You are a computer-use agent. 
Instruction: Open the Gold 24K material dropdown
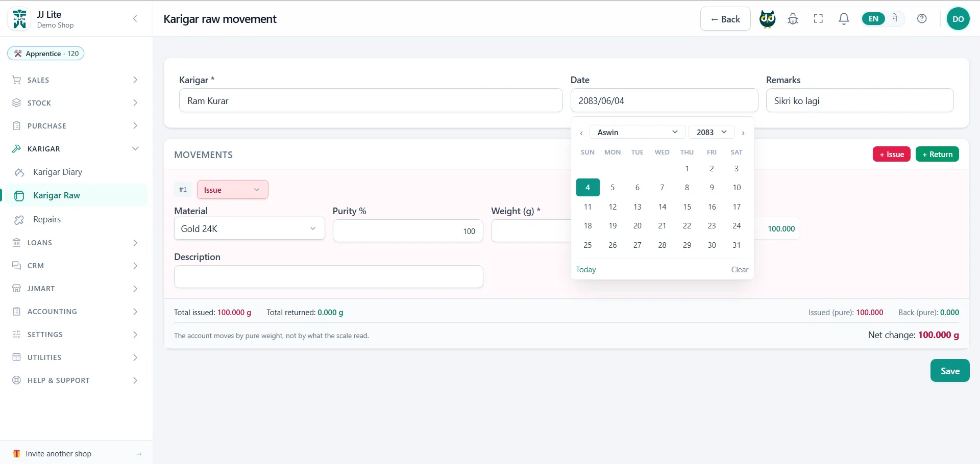(x=249, y=228)
